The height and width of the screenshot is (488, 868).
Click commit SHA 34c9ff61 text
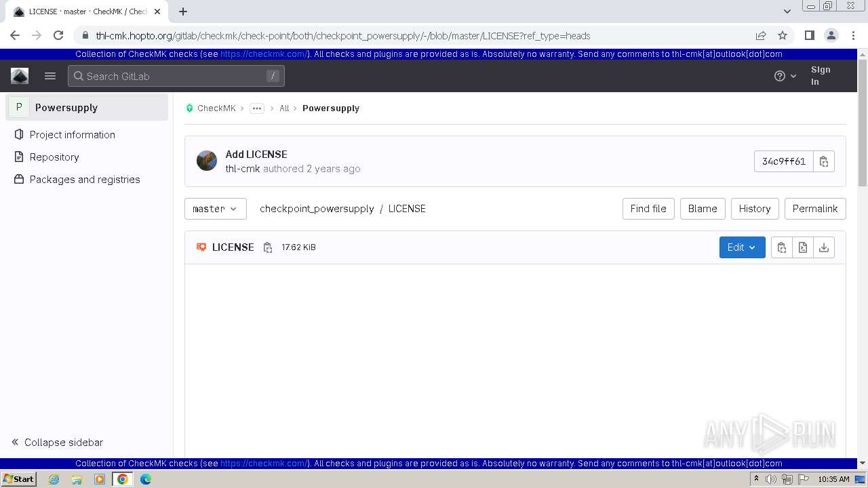tap(784, 161)
